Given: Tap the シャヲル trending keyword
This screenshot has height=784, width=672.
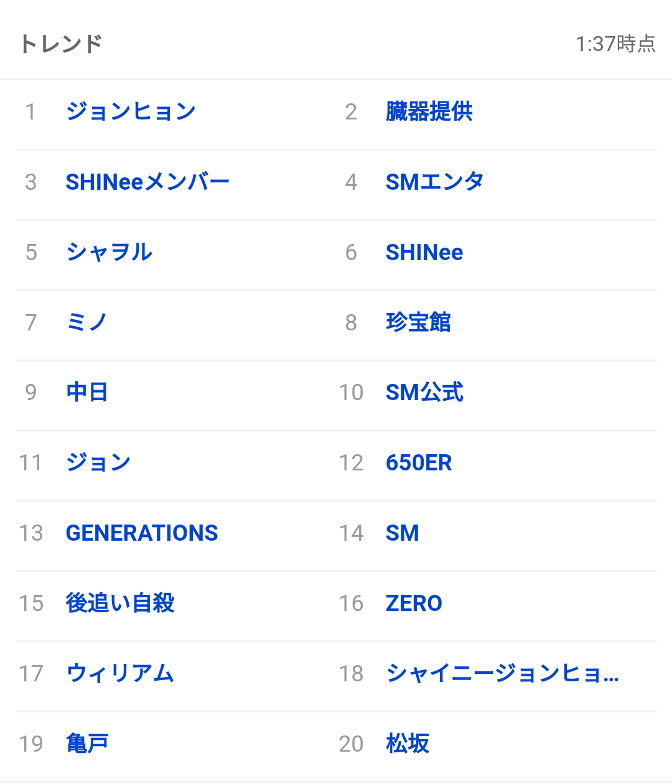Looking at the screenshot, I should pyautogui.click(x=109, y=253).
